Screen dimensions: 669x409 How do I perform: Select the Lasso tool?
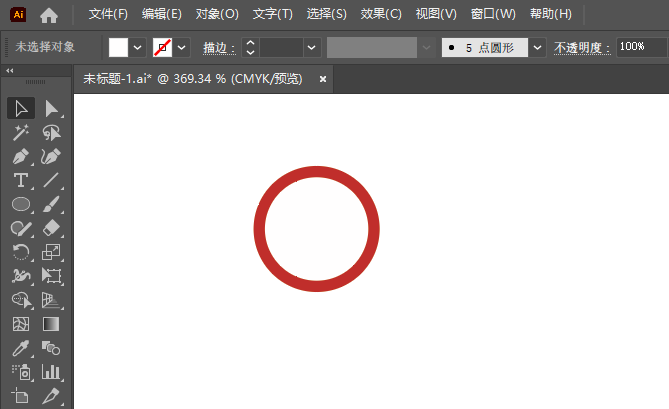[52, 133]
